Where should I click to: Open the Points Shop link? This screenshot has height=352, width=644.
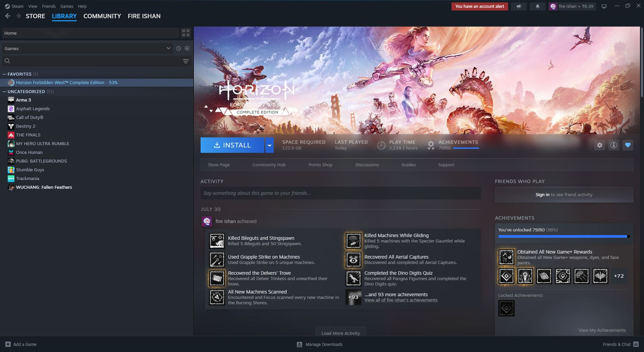click(x=320, y=165)
